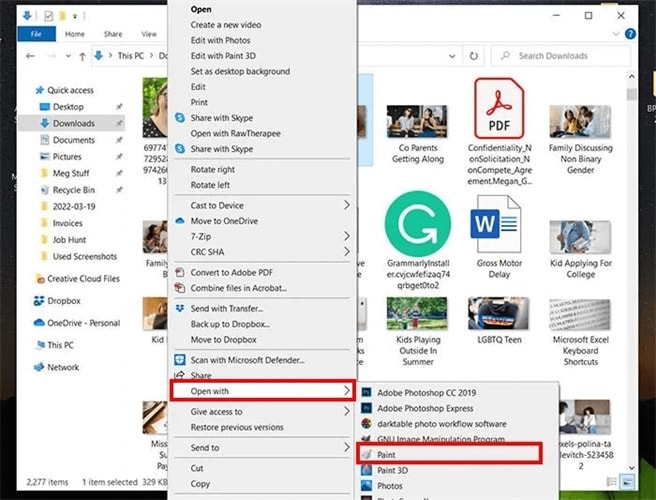This screenshot has width=656, height=500.
Task: Click the back arrow navigation button
Action: [30, 56]
